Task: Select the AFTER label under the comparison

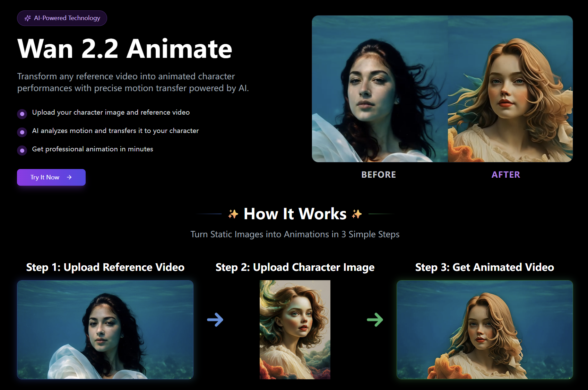Action: pos(506,175)
